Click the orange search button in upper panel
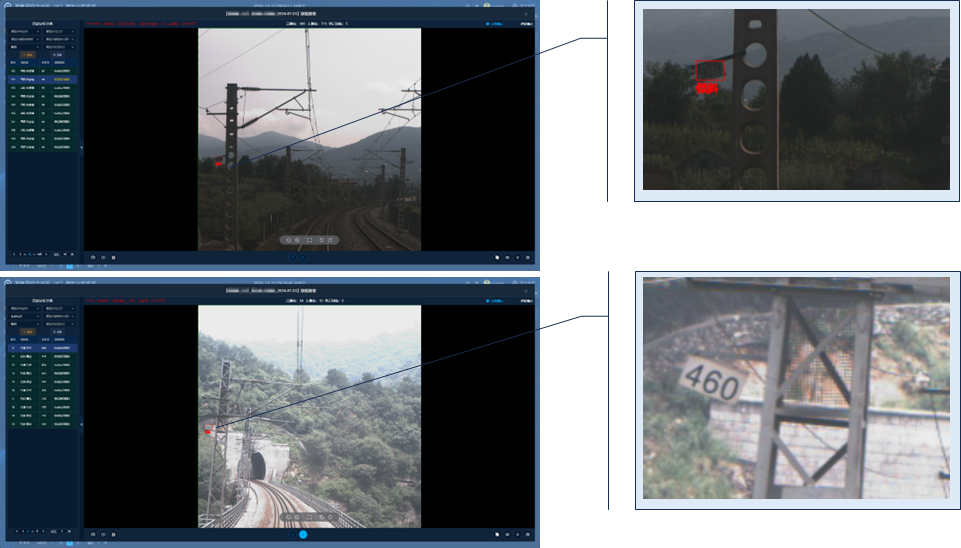 (29, 54)
